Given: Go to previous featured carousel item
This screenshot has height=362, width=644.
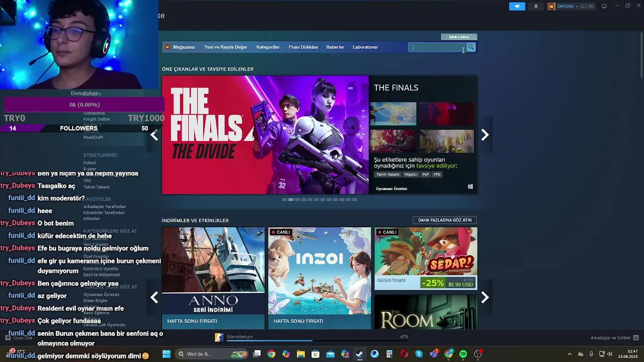Looking at the screenshot, I should point(154,135).
